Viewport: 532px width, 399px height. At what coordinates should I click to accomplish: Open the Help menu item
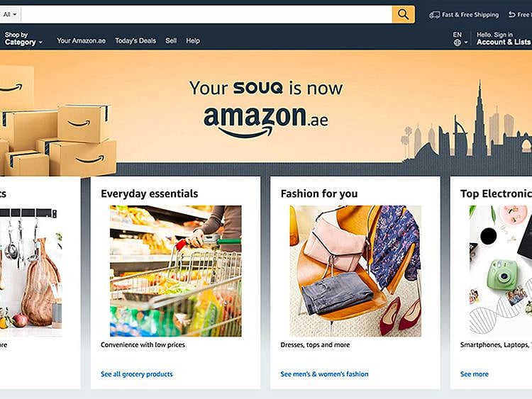[x=193, y=41]
